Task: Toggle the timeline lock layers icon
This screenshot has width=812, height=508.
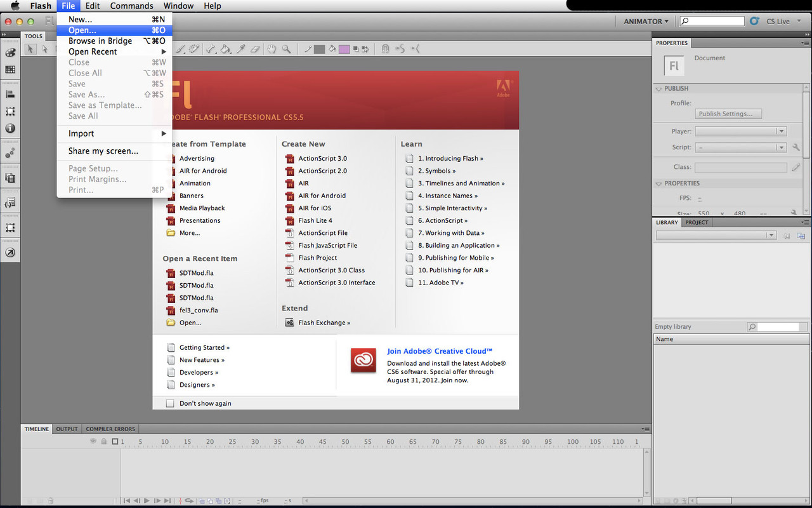Action: pos(103,441)
